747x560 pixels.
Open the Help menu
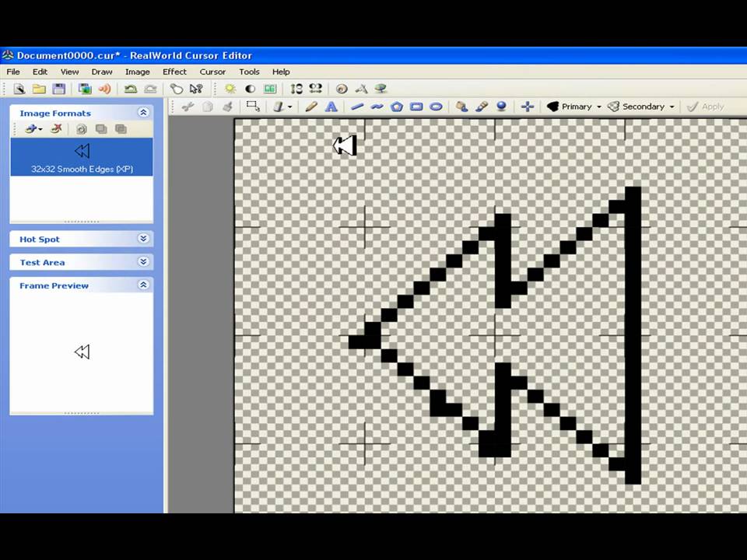281,72
